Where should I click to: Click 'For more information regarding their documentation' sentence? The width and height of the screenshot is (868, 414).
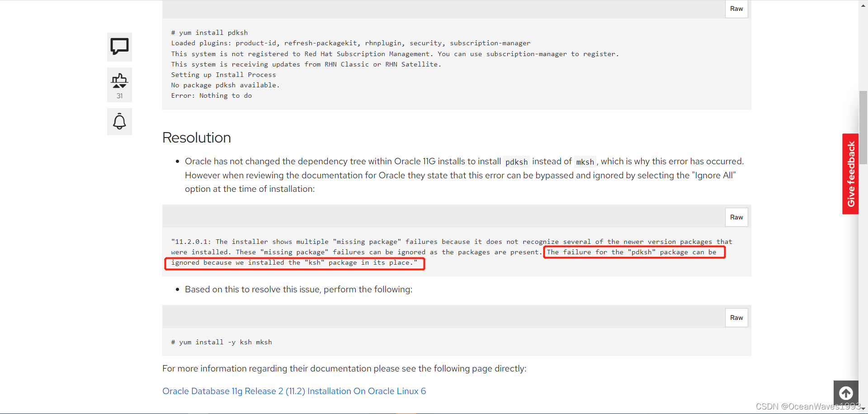[x=344, y=368]
